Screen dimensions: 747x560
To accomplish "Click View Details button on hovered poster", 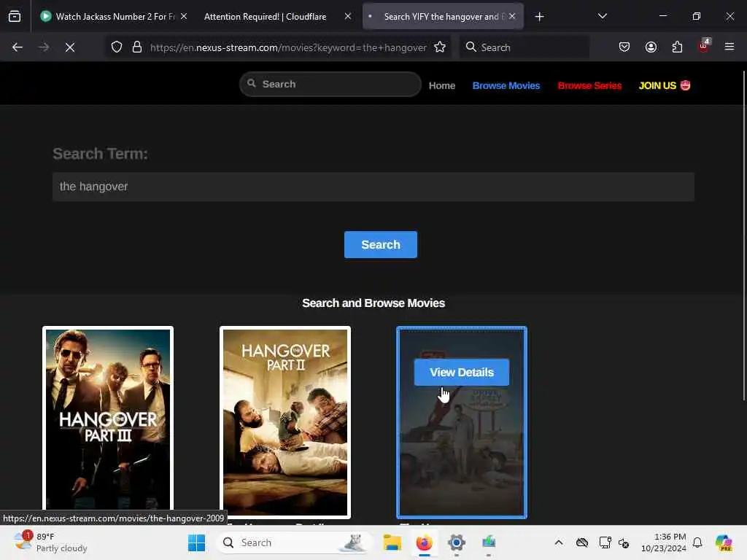I will 462,373.
